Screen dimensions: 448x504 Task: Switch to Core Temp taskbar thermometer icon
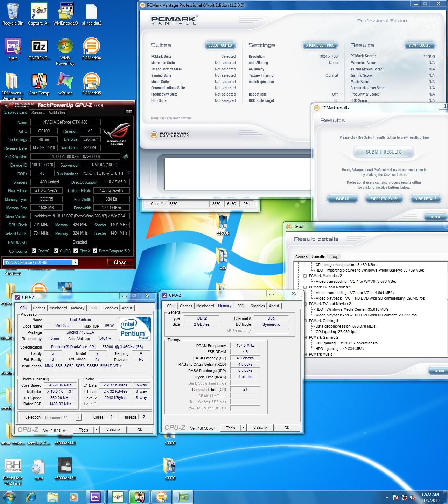(139, 497)
